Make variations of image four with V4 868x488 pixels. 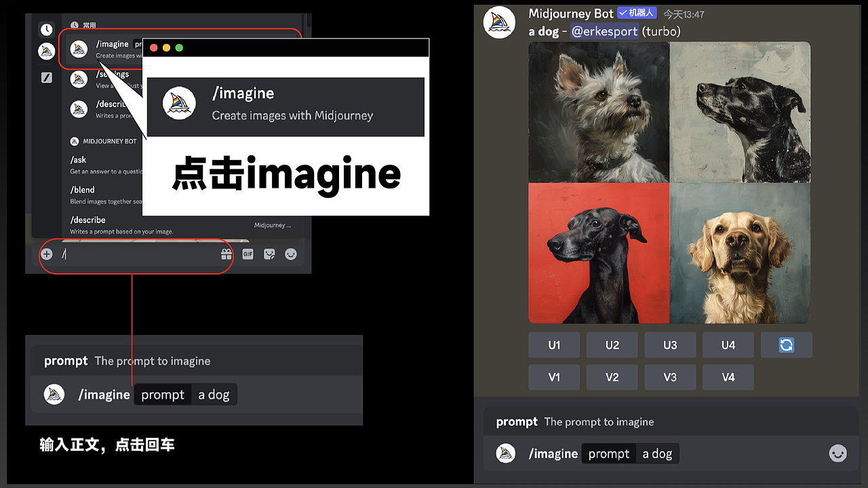coord(728,377)
